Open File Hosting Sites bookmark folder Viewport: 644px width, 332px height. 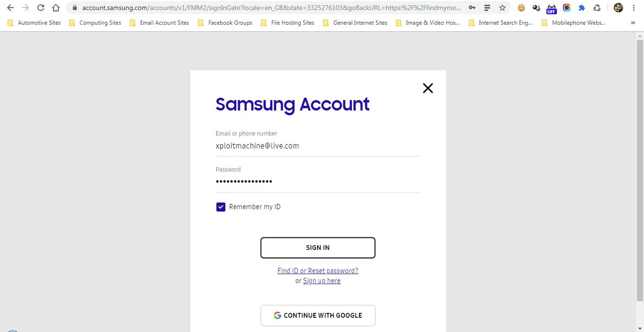[x=287, y=23]
